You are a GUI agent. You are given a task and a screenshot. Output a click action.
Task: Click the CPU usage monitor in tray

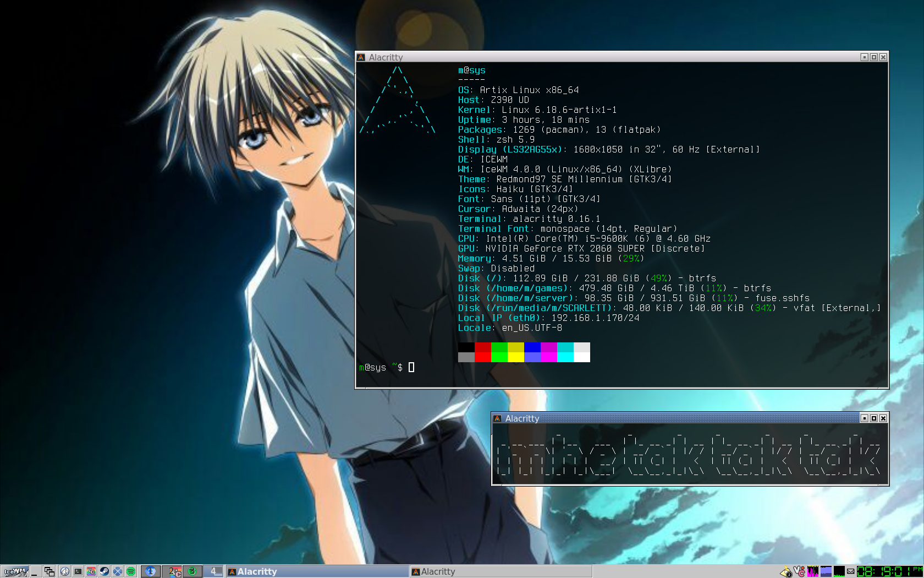(812, 571)
